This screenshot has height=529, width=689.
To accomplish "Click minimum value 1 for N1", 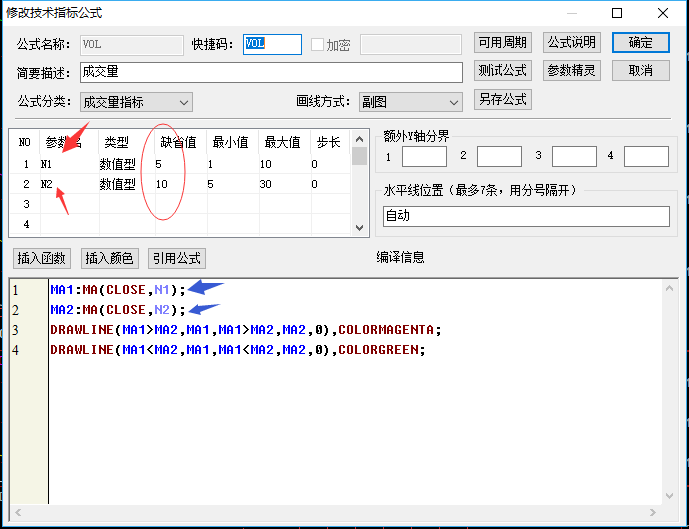I will pyautogui.click(x=233, y=164).
